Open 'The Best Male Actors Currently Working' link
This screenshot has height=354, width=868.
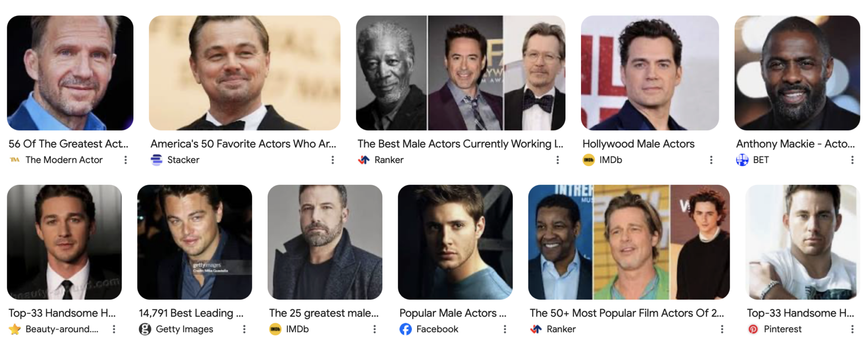pos(460,144)
